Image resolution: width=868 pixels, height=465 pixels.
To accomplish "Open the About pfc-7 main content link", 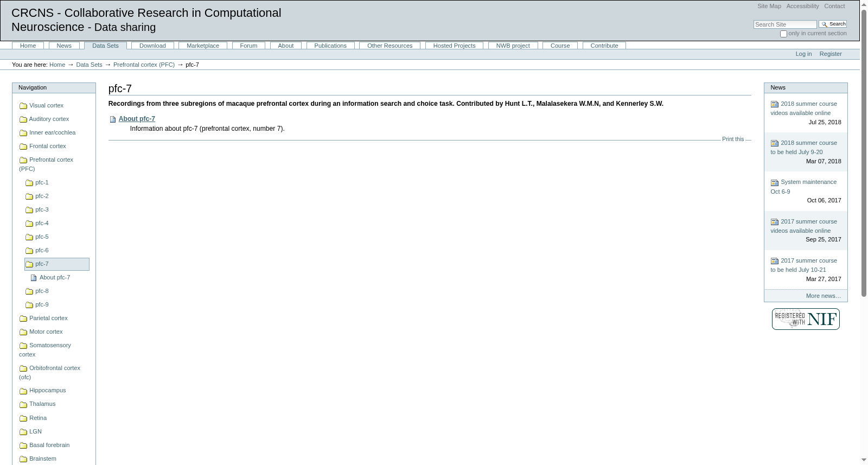I will pyautogui.click(x=137, y=119).
